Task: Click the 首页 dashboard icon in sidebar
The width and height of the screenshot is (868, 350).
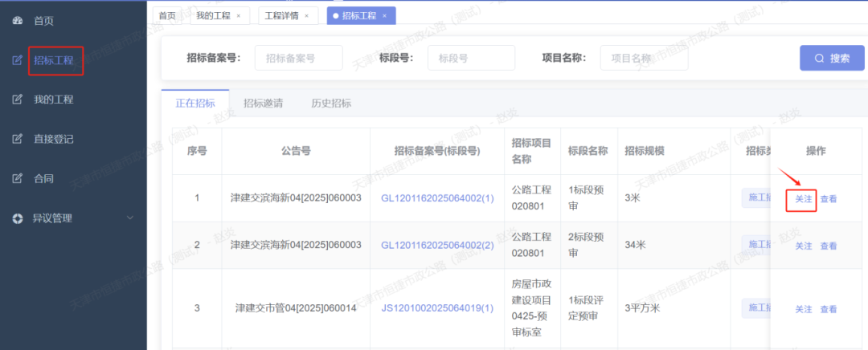Action: [17, 21]
